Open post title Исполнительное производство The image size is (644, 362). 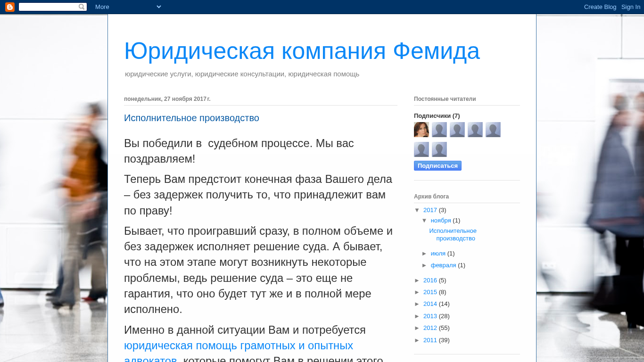pyautogui.click(x=191, y=118)
